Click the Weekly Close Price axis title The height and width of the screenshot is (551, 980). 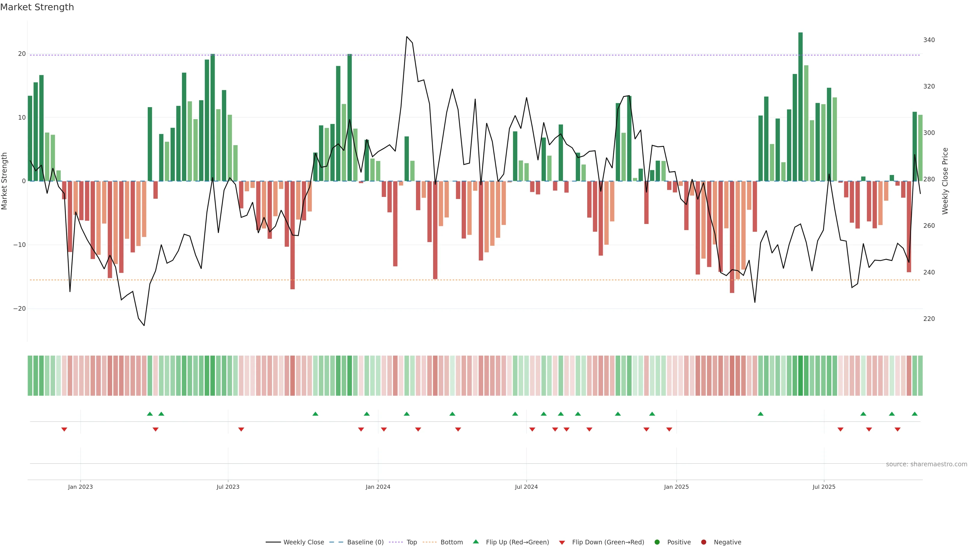(945, 181)
